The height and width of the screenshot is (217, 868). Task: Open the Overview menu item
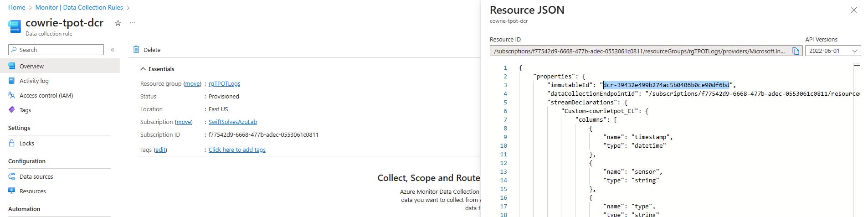60,66
